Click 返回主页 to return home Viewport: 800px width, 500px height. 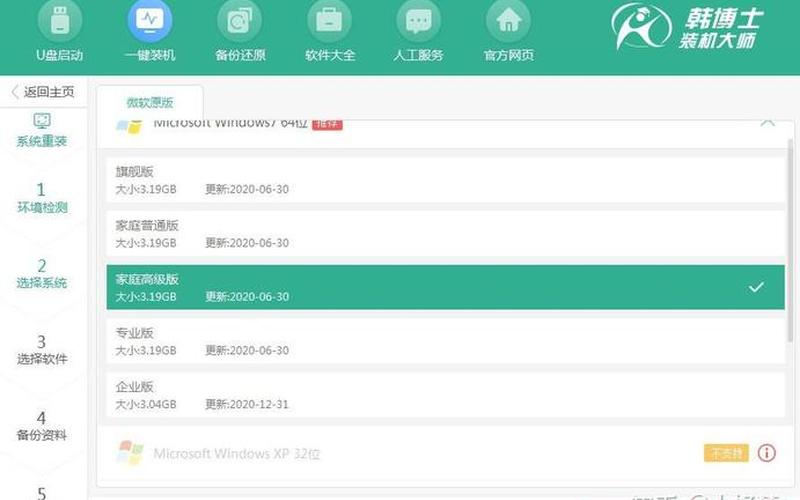click(49, 92)
